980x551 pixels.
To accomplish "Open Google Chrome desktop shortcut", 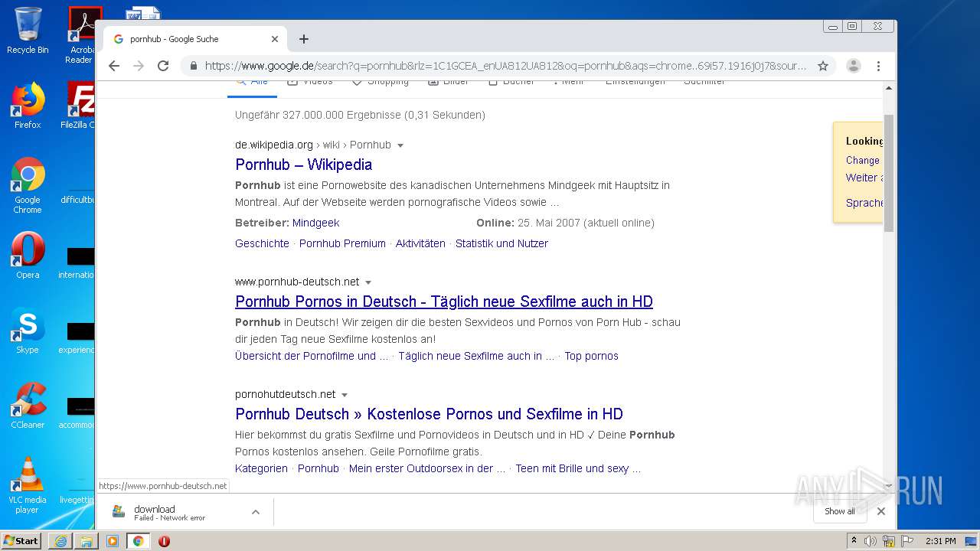I will [28, 185].
